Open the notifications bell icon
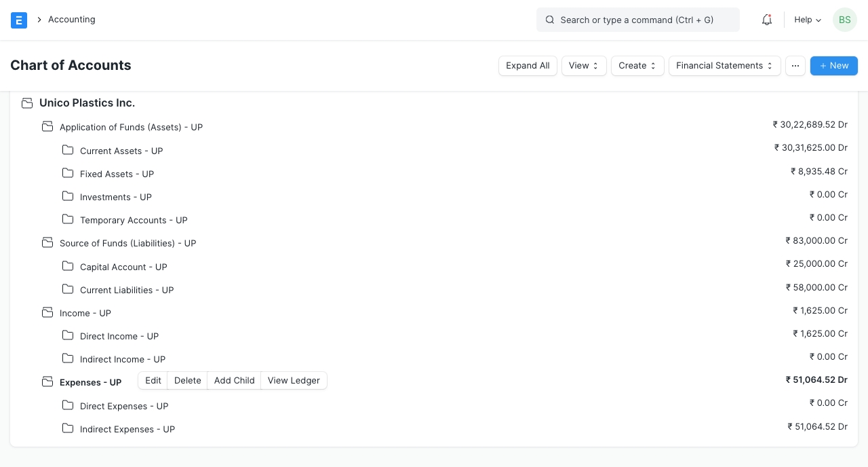Viewport: 868px width, 467px height. [x=767, y=20]
